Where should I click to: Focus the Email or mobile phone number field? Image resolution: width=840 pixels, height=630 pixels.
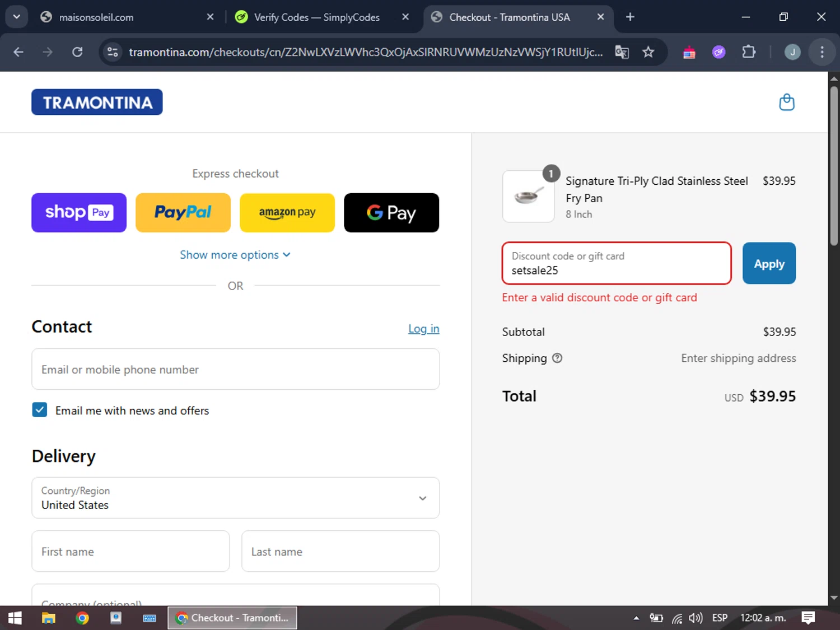point(235,369)
